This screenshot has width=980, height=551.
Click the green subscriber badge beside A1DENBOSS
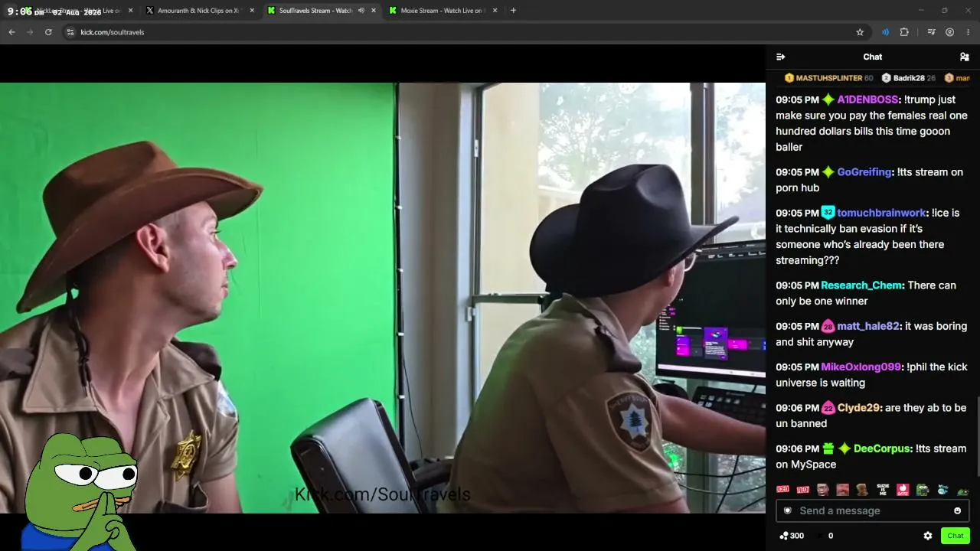point(828,99)
